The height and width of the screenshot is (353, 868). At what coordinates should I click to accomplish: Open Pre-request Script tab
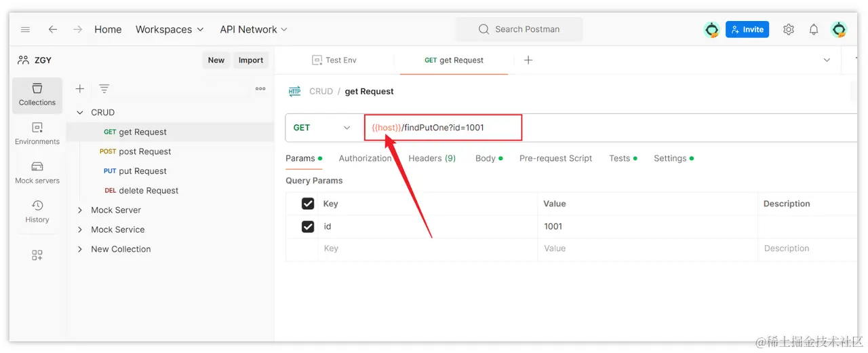coord(555,158)
